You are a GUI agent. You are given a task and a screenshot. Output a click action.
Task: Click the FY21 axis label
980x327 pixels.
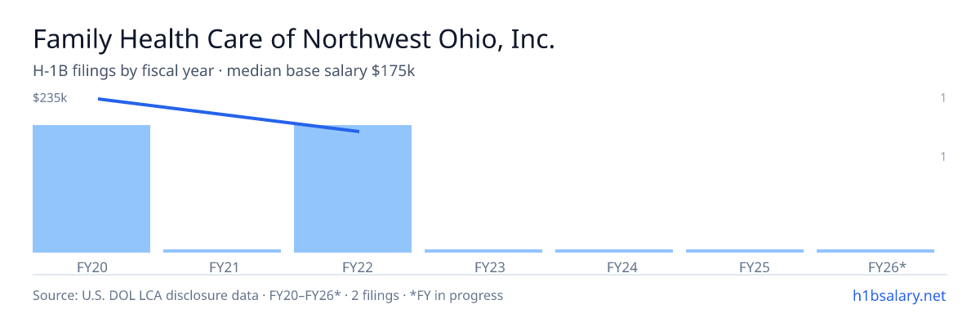point(222,267)
